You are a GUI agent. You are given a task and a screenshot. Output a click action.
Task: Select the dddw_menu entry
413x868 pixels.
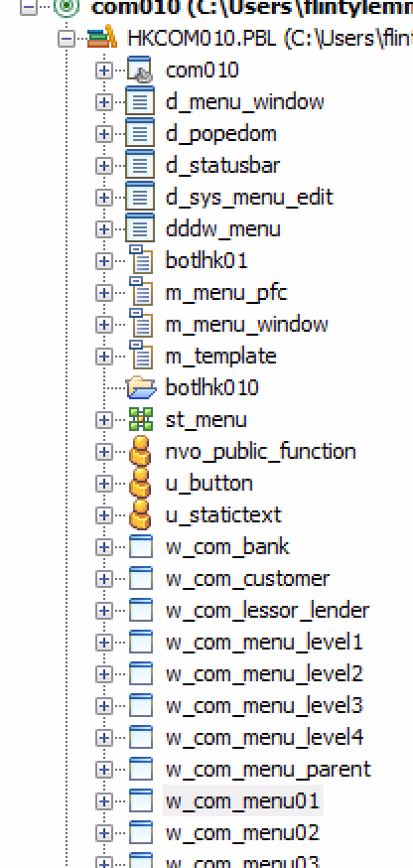[x=223, y=229]
